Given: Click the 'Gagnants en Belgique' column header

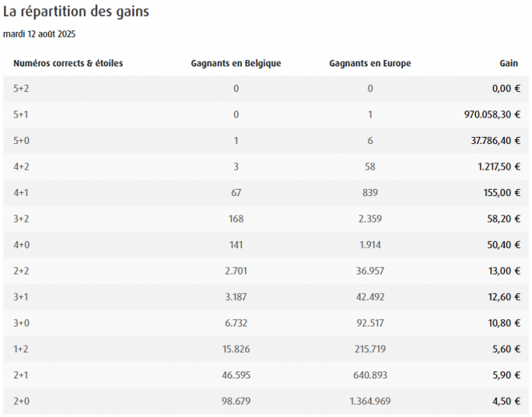Looking at the screenshot, I should click(x=236, y=63).
